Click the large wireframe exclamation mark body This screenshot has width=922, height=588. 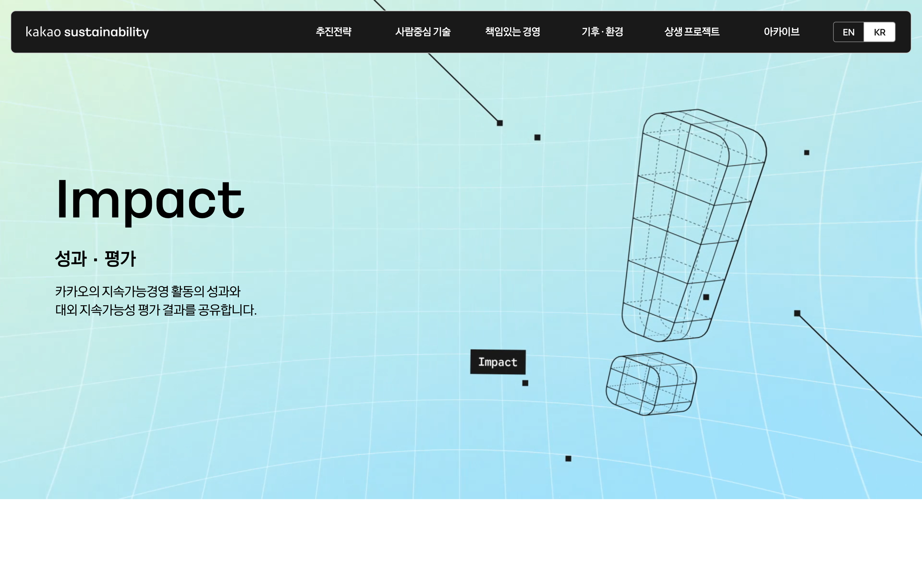coord(694,226)
